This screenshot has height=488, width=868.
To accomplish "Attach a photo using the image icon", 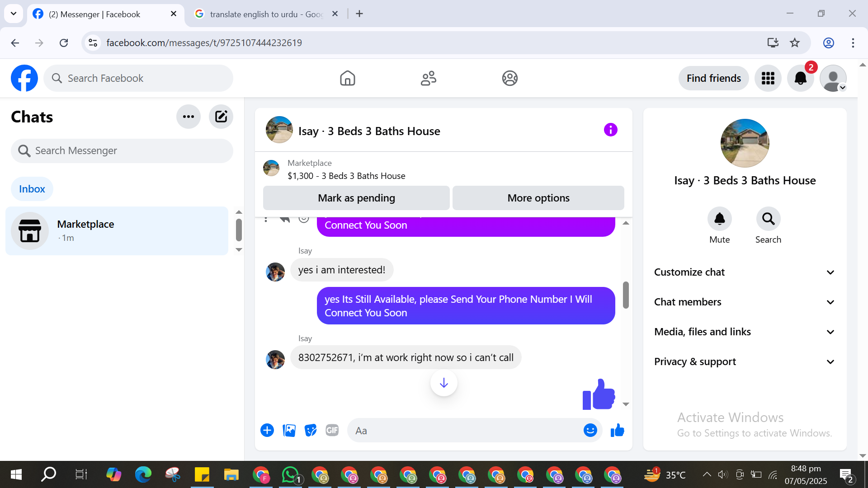I will (289, 430).
